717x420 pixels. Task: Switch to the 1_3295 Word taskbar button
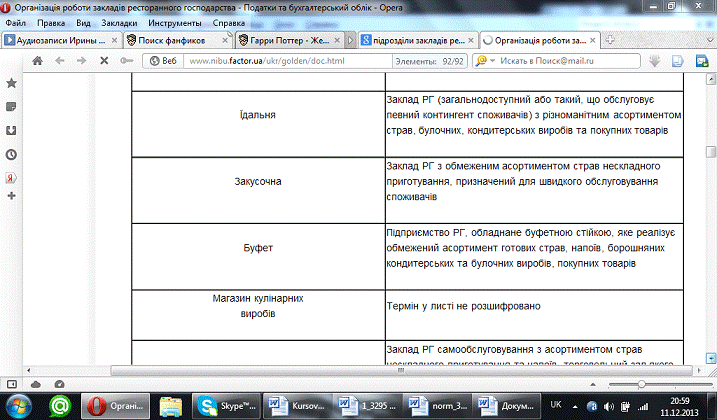[368, 406]
